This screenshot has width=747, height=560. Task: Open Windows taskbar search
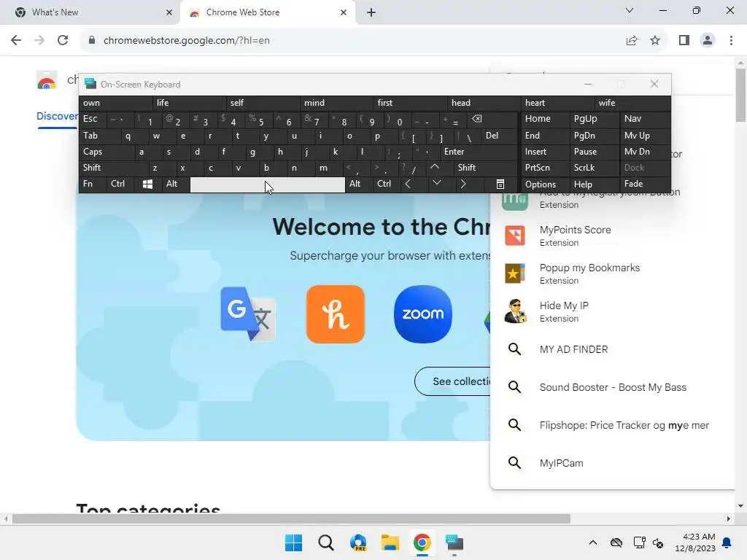tap(326, 542)
